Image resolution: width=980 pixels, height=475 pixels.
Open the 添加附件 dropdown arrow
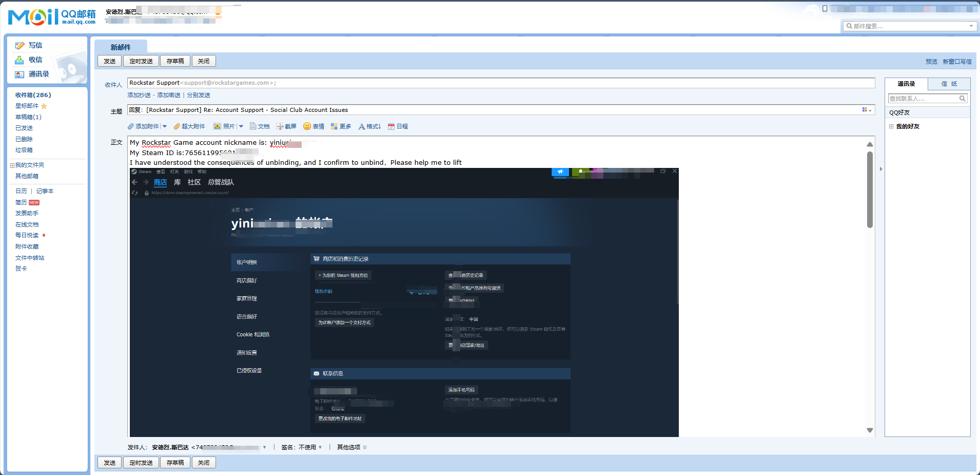point(165,126)
